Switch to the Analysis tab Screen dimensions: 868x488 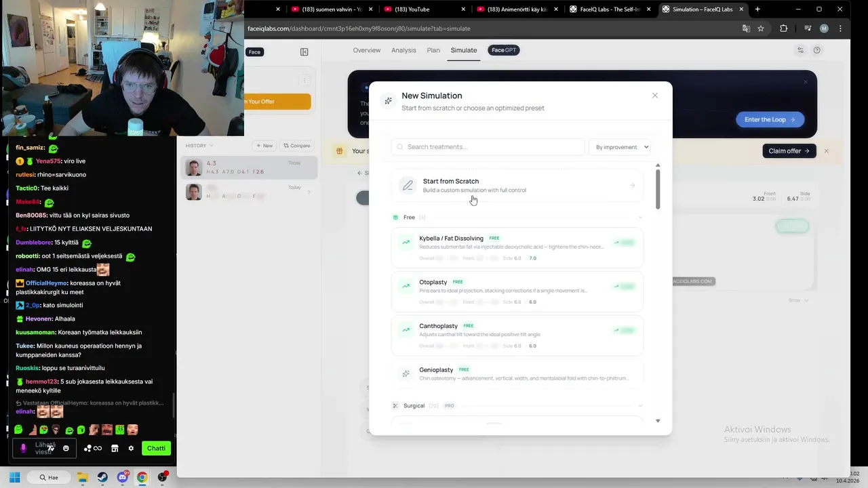coord(403,50)
